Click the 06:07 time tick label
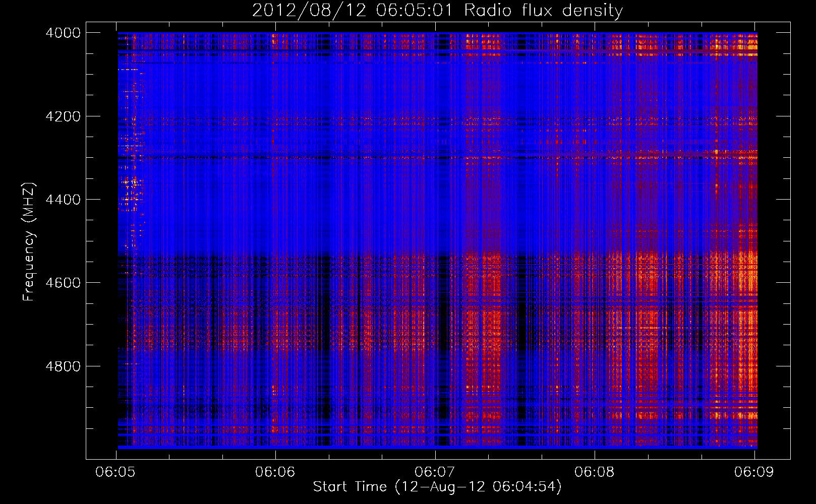 click(x=434, y=472)
